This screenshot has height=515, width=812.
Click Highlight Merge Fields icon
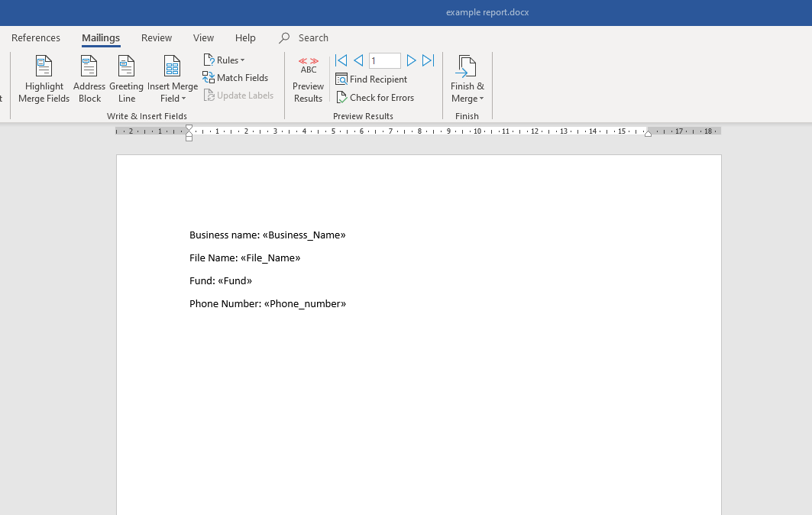[x=44, y=66]
